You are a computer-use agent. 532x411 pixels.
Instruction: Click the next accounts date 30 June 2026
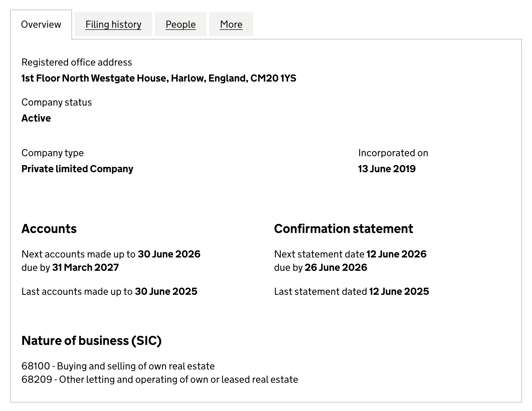pyautogui.click(x=169, y=254)
